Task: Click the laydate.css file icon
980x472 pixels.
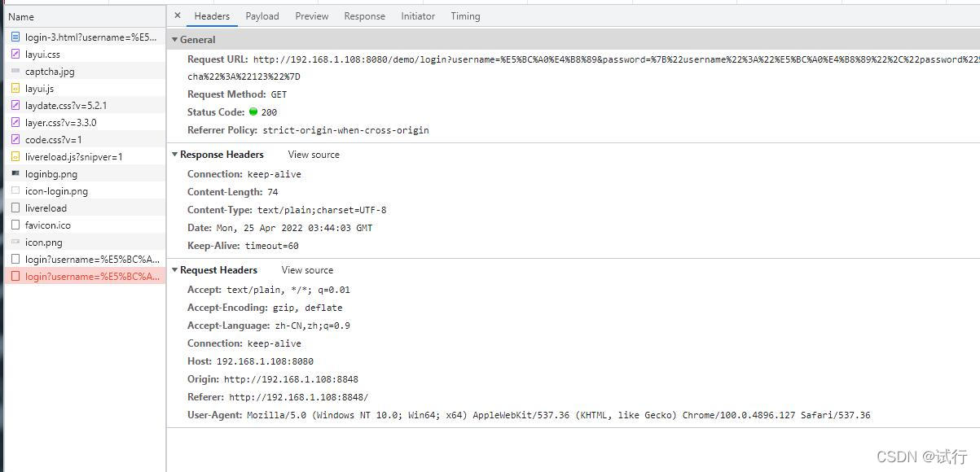Action: point(15,105)
